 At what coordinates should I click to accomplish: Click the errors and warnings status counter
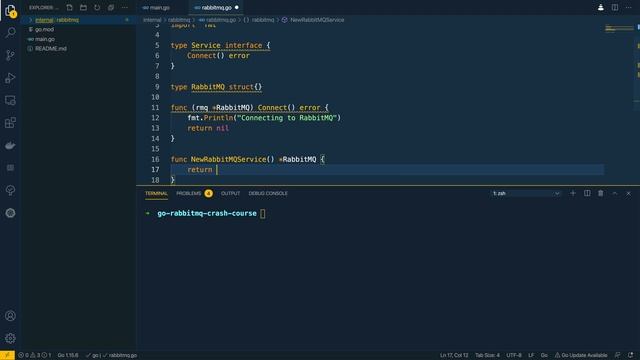click(35, 355)
